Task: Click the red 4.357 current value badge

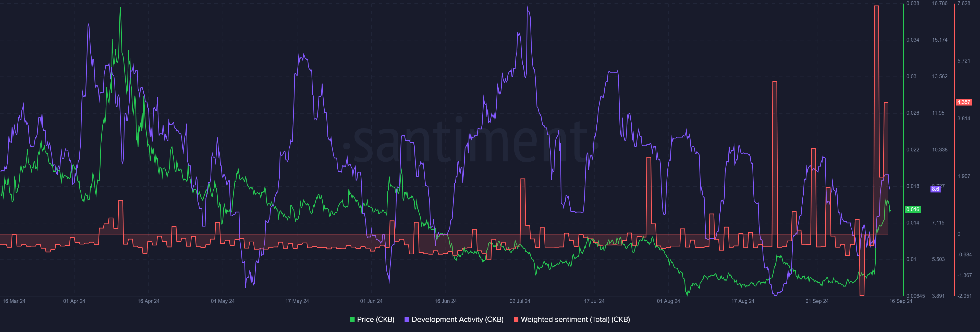Action: (x=964, y=102)
